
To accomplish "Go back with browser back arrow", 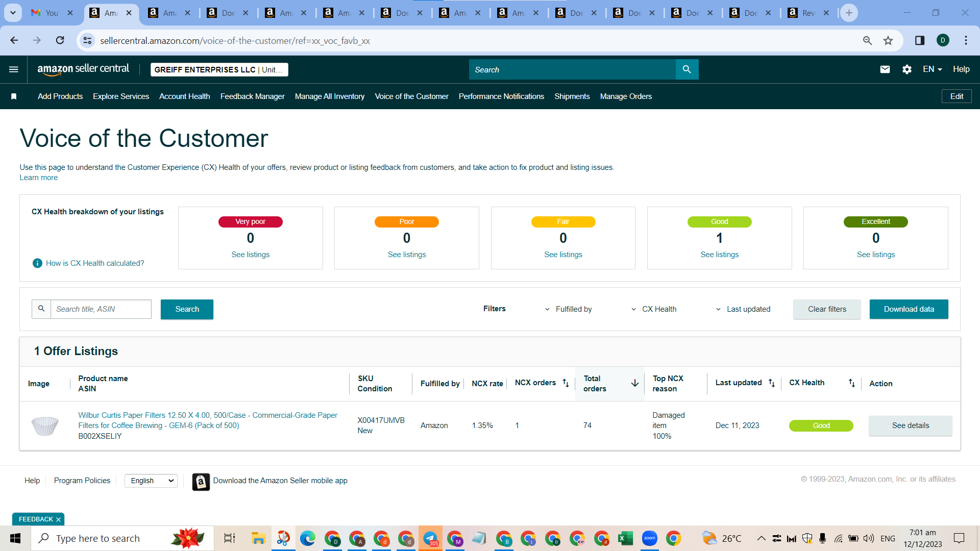I will tap(14, 40).
